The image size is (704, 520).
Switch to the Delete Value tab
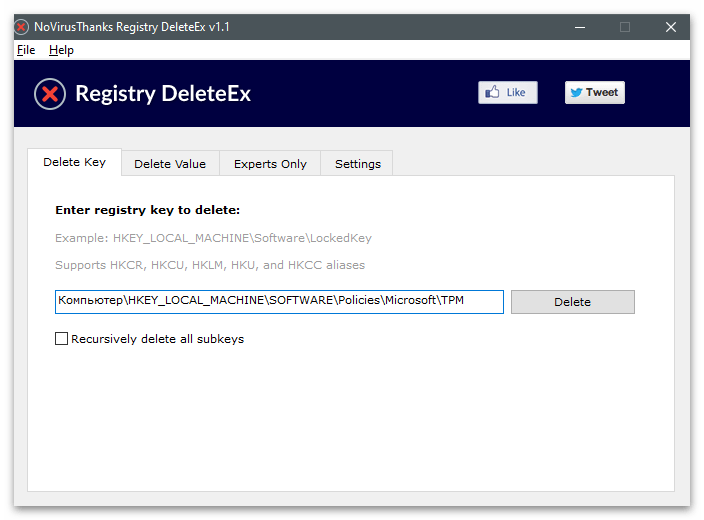(170, 164)
